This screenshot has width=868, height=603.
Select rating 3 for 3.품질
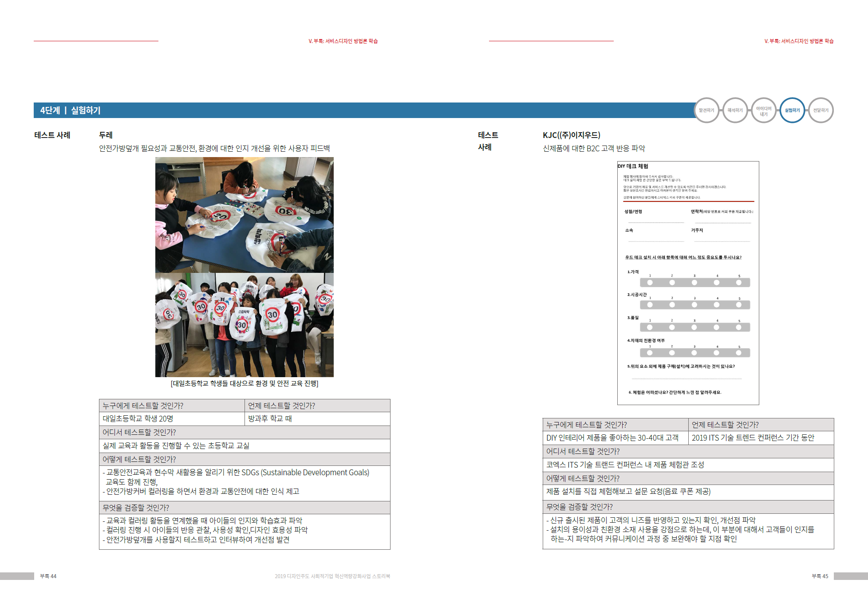point(694,327)
